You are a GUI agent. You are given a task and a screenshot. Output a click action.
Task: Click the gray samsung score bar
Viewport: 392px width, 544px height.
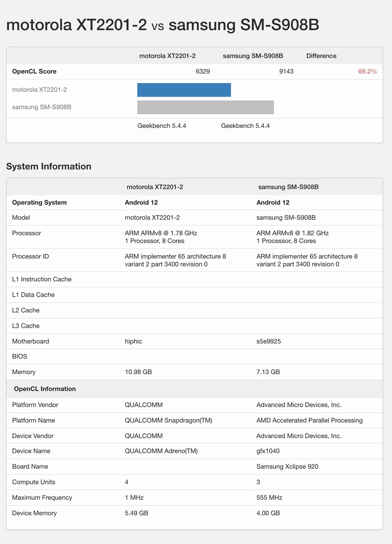pyautogui.click(x=205, y=107)
